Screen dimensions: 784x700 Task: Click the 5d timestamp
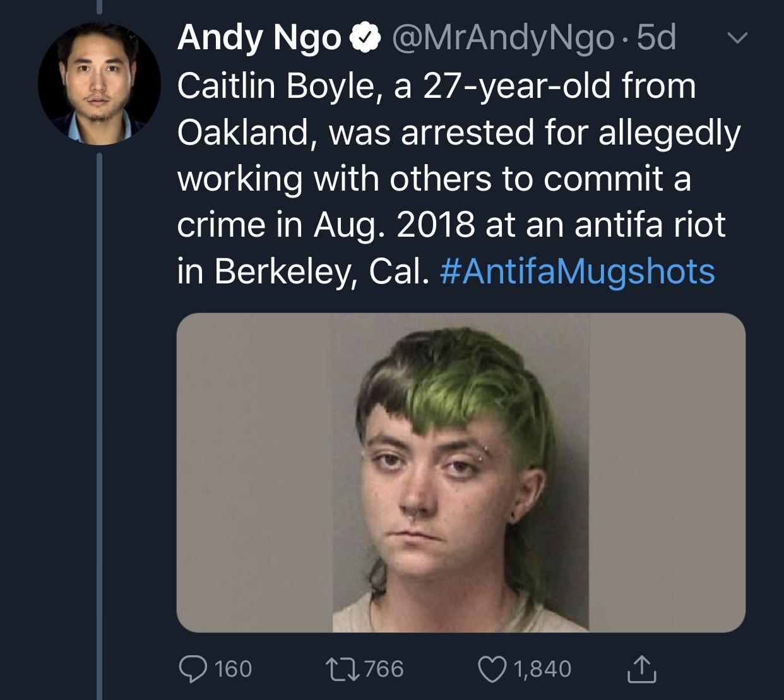(x=656, y=39)
